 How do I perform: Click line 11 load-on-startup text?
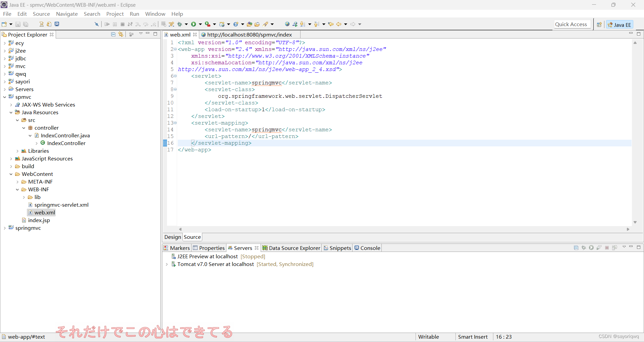pyautogui.click(x=265, y=110)
